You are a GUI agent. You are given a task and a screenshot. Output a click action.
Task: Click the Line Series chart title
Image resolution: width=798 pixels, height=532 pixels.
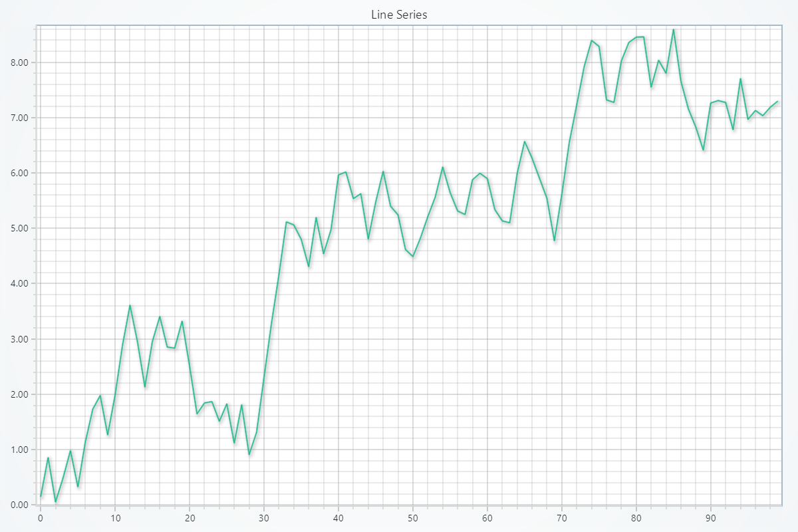399,14
